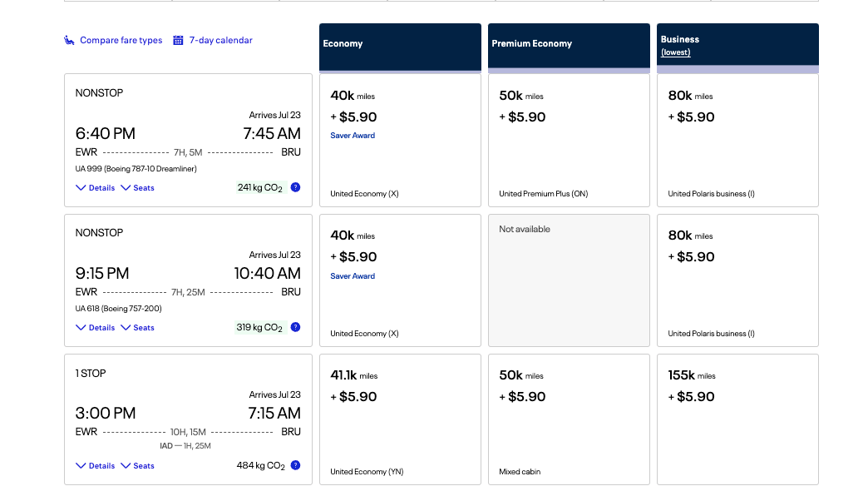Screen dimensions: 868x491
Task: Click the calendar icon for 7-day calendar
Action: tap(178, 40)
